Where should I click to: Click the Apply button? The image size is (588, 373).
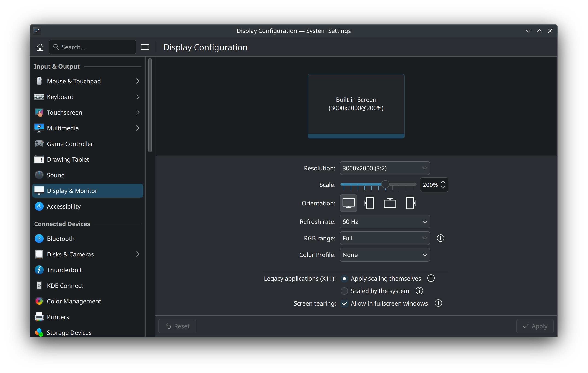coord(535,326)
